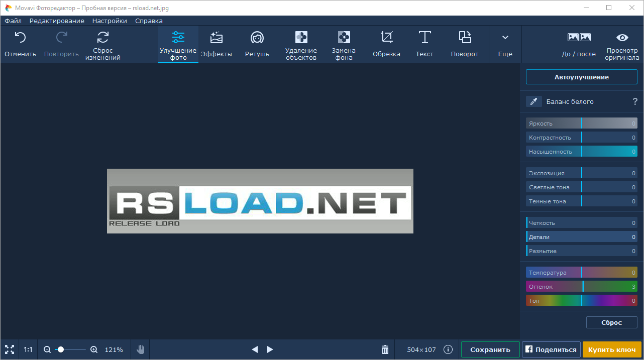644x360 pixels.
Task: Open the Справка menu
Action: (x=149, y=21)
